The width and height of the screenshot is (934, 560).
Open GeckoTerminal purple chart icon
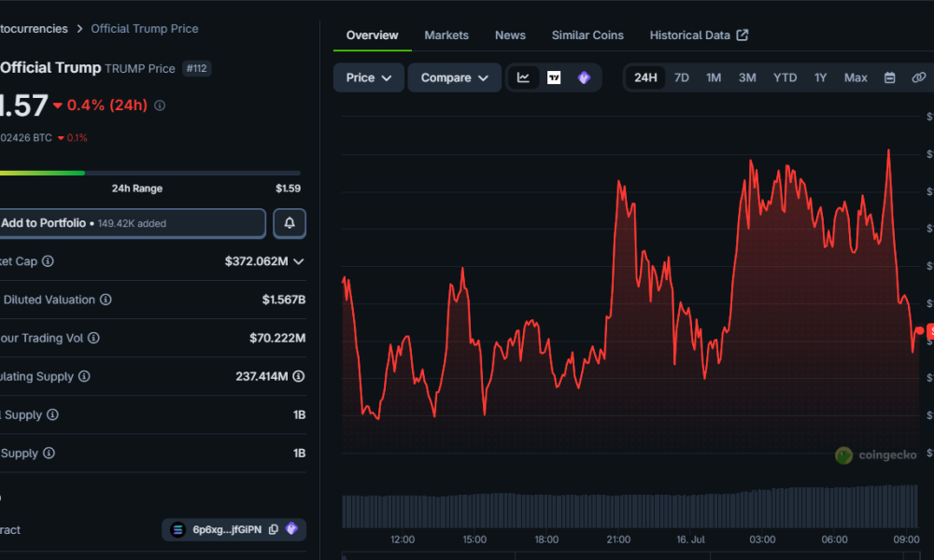coord(585,78)
